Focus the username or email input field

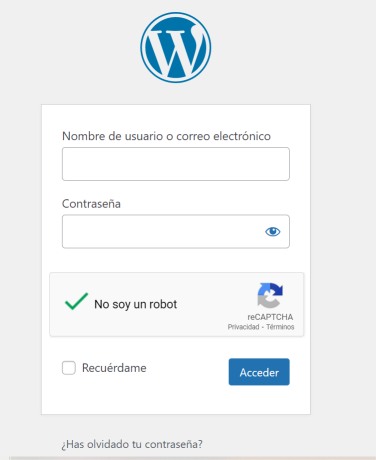[176, 164]
